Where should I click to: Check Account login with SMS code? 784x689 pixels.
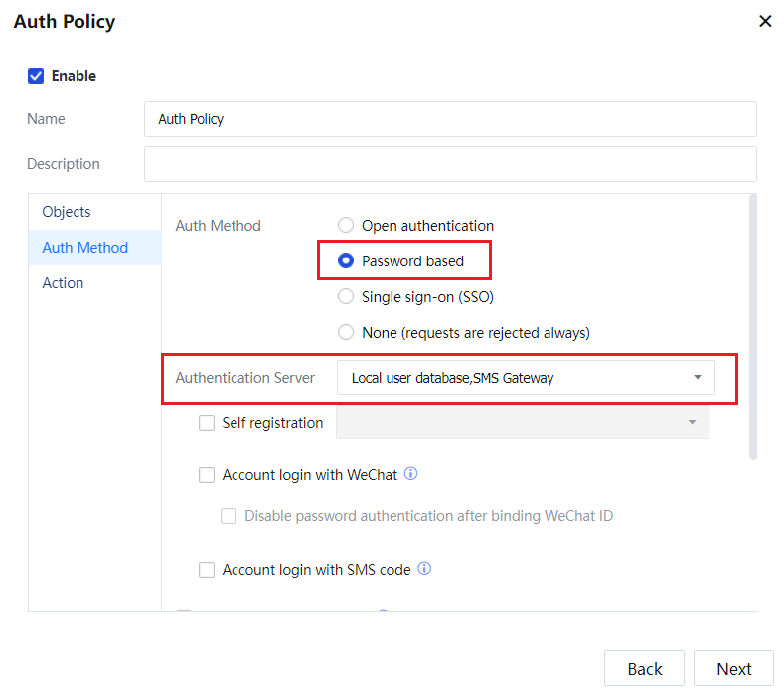pyautogui.click(x=207, y=570)
